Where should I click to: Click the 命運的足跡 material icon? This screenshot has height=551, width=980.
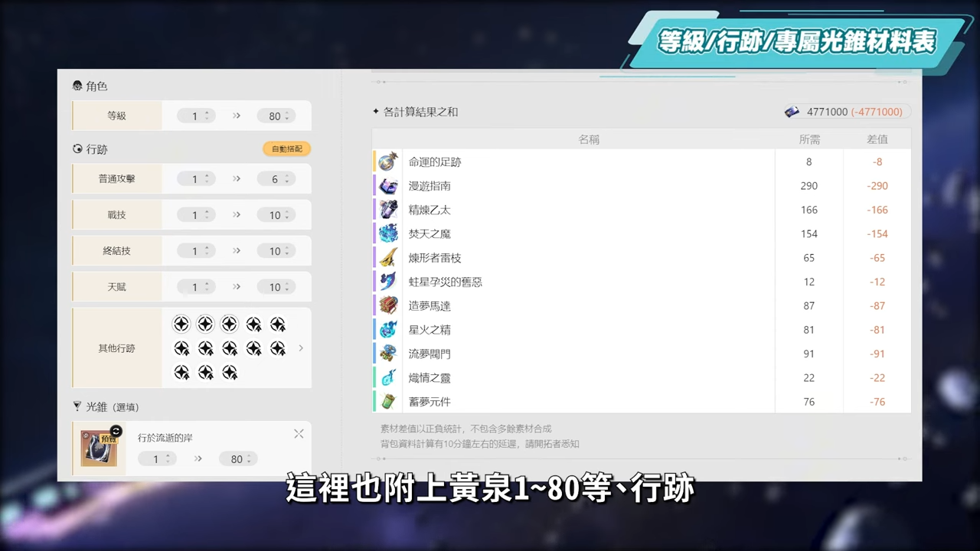click(388, 162)
